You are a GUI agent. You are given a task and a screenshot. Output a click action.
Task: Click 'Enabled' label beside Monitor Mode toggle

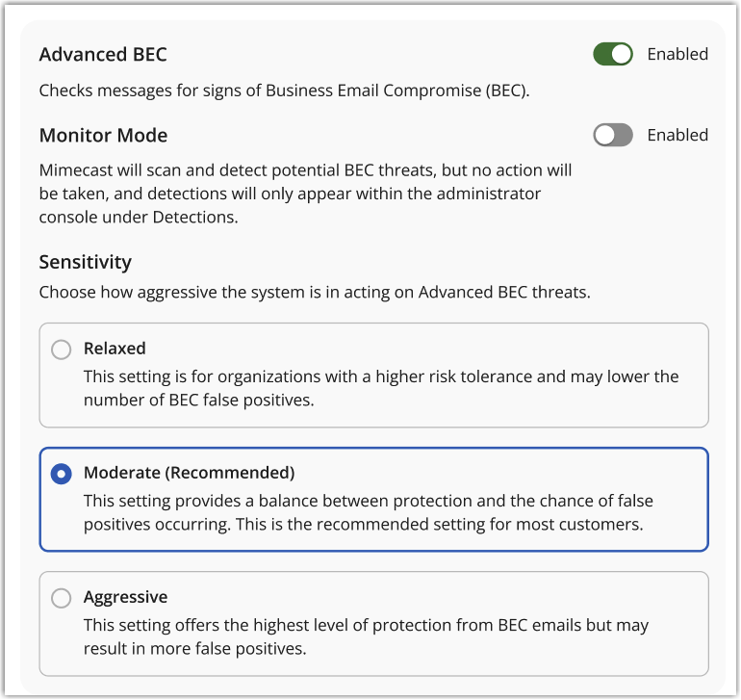pyautogui.click(x=677, y=135)
